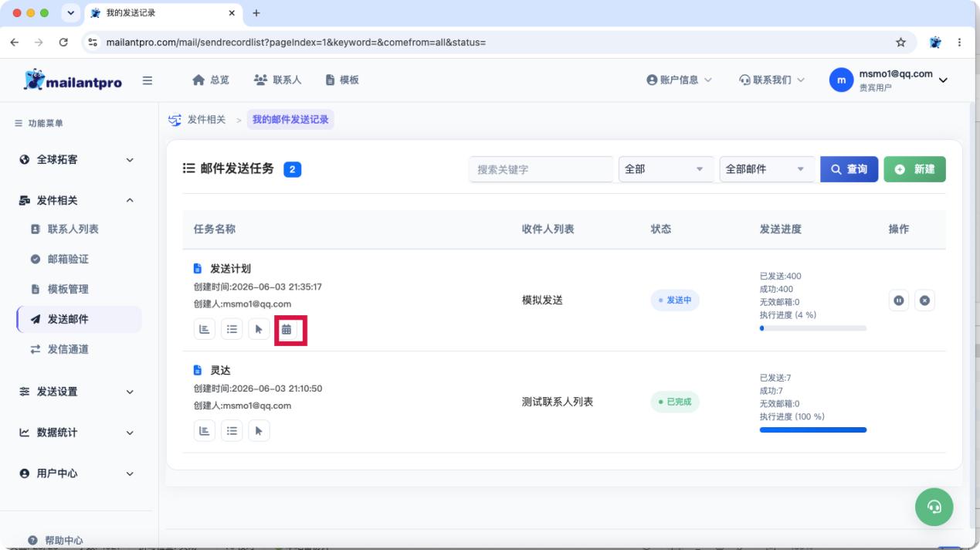The width and height of the screenshot is (980, 550).
Task: Open the 发送计划 task title
Action: coord(231,269)
